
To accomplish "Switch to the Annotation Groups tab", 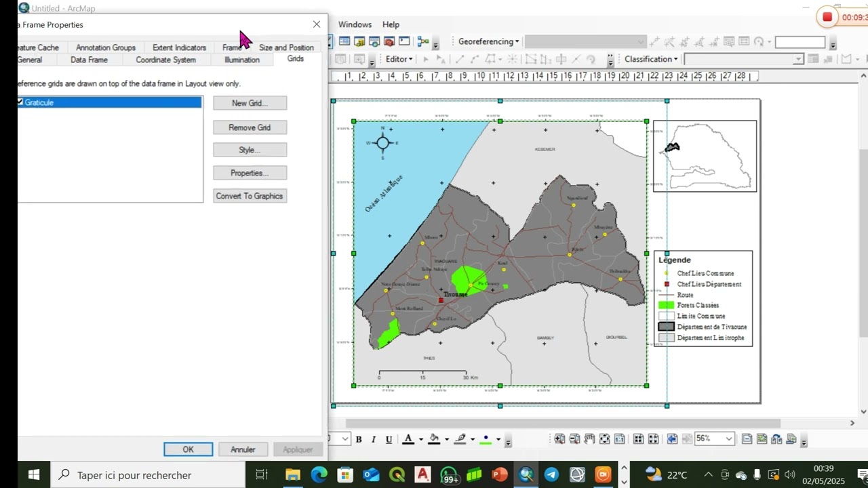I will 106,47.
